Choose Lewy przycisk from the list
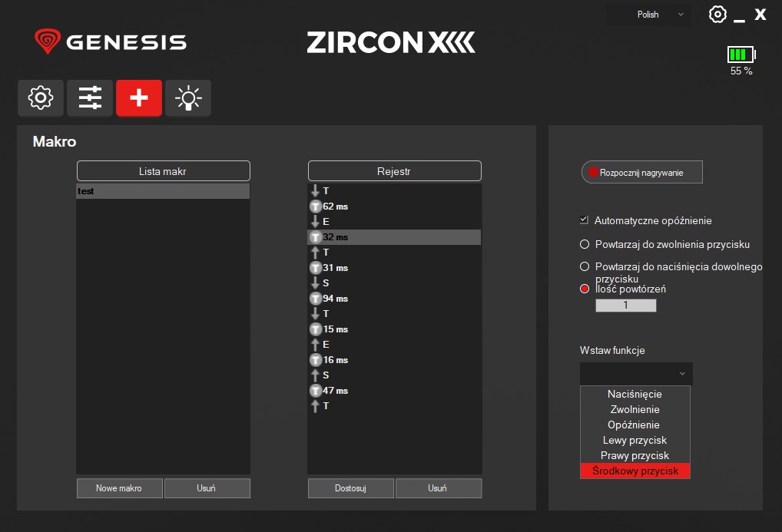The width and height of the screenshot is (782, 532). coord(635,441)
